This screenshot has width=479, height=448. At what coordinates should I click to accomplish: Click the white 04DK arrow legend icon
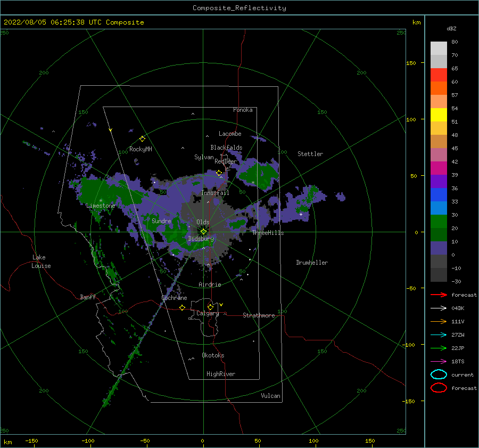(439, 308)
